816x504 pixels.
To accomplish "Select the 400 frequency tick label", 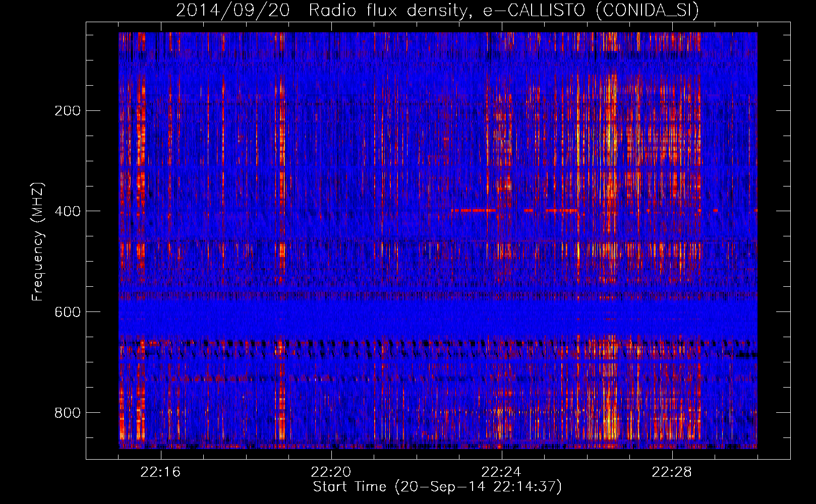I will click(x=68, y=211).
